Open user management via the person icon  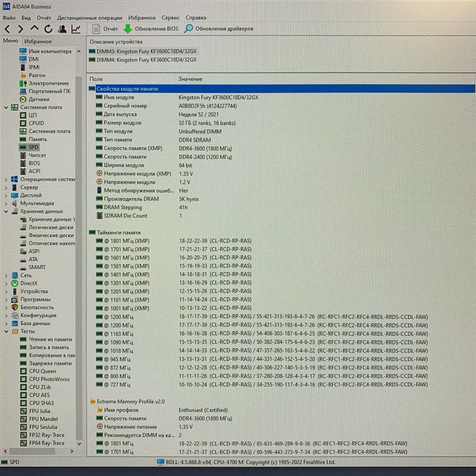click(62, 29)
